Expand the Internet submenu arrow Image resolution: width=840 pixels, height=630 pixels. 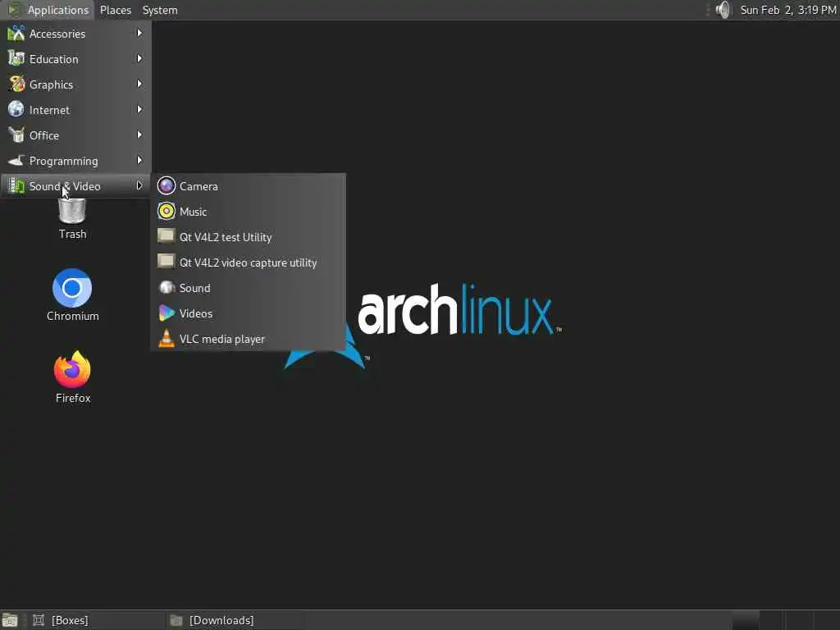point(139,109)
